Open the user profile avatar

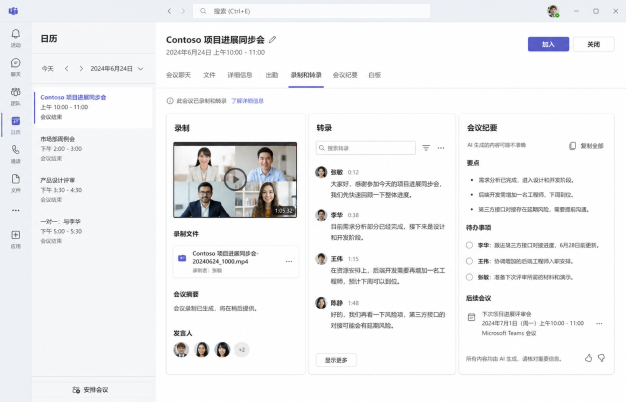(x=553, y=11)
